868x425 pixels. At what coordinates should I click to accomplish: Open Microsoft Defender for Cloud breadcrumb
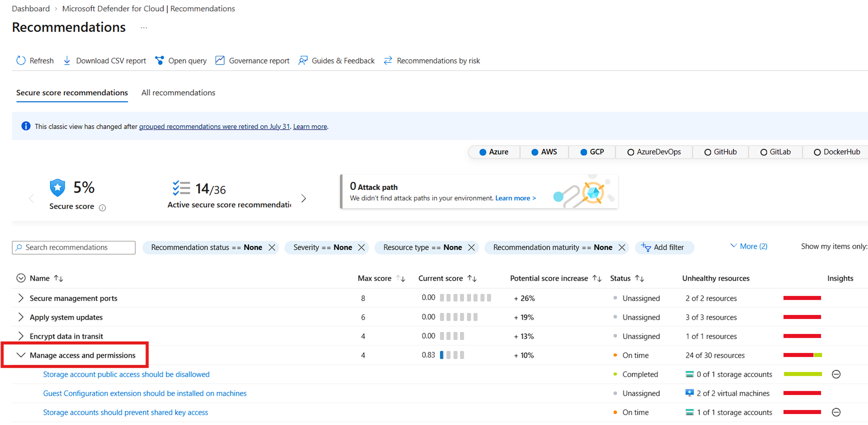click(x=149, y=8)
